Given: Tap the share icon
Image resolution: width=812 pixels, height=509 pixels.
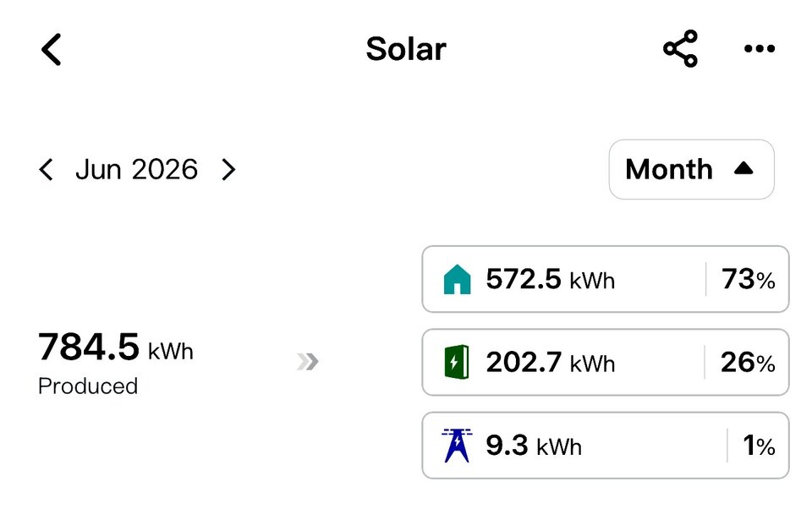Looking at the screenshot, I should coord(680,49).
